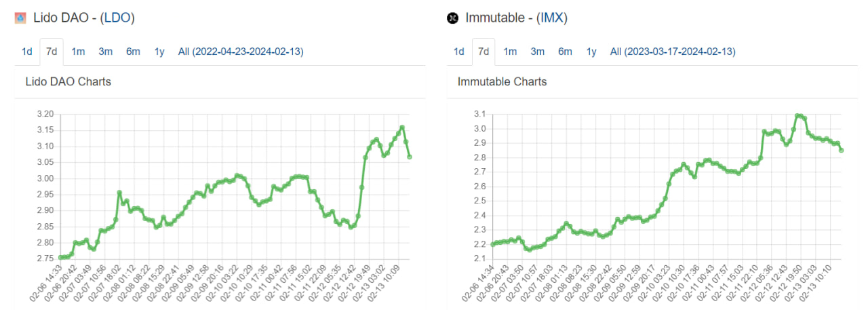Select the 1d tab for Immutable
This screenshot has height=310, width=868.
tap(459, 52)
